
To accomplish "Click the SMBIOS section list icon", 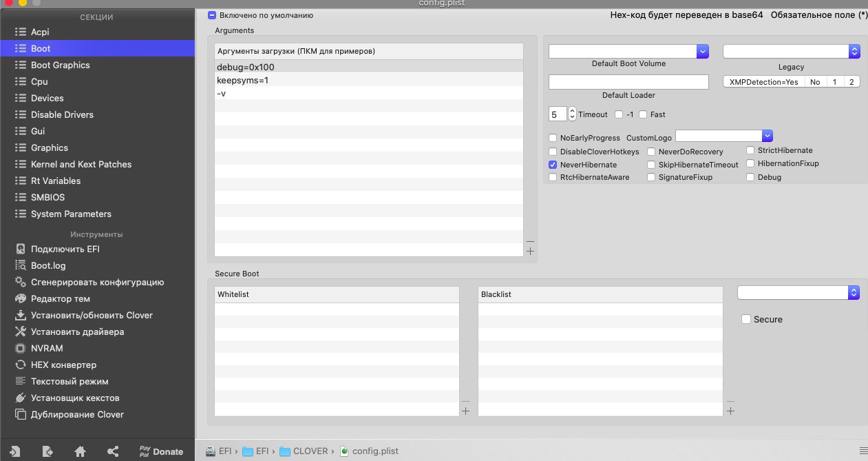I will [19, 197].
